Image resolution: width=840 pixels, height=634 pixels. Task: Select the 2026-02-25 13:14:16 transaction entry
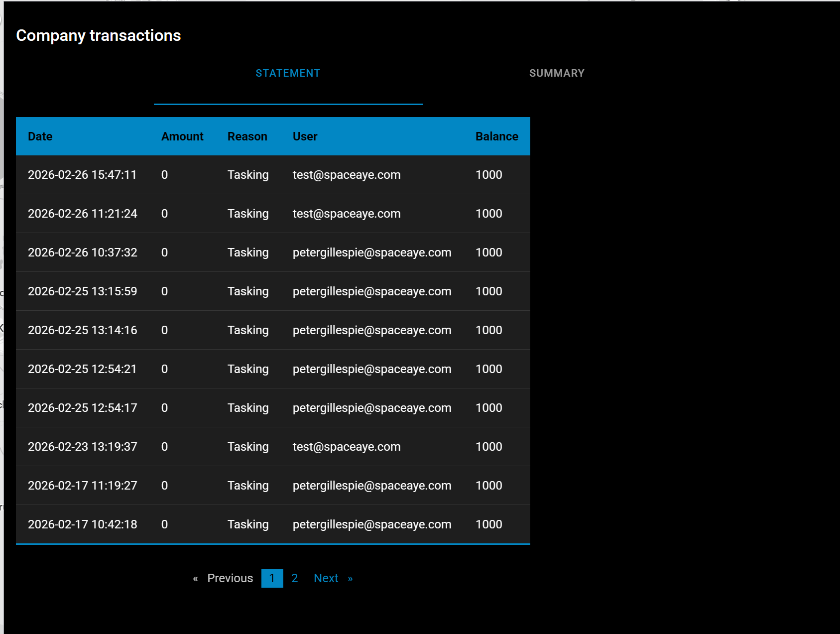(82, 330)
